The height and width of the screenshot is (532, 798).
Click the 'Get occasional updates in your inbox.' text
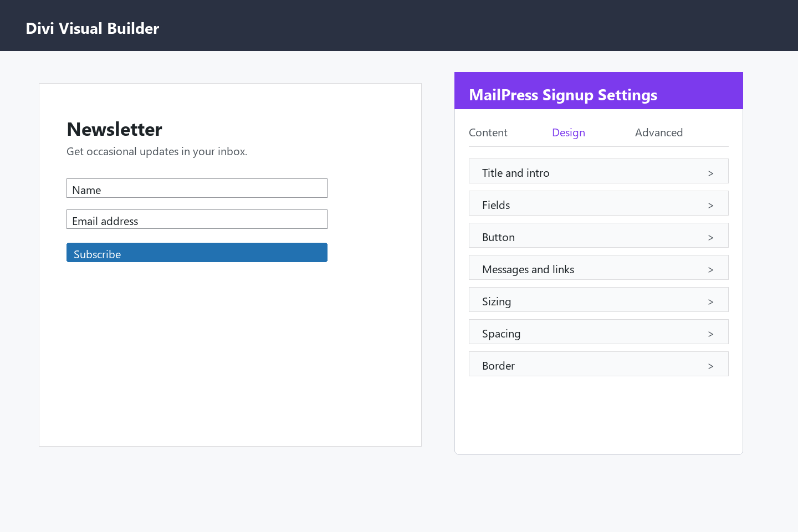[x=157, y=151]
